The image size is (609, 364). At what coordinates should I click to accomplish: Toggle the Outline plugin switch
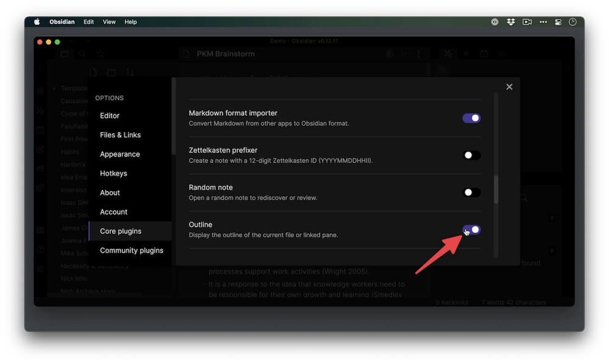tap(471, 229)
